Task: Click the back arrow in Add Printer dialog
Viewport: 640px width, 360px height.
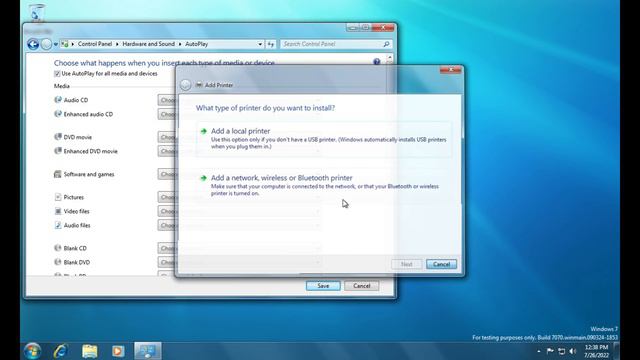Action: point(185,84)
